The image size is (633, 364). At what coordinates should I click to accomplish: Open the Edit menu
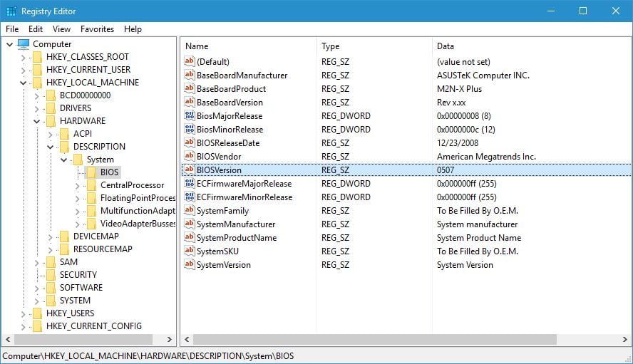pyautogui.click(x=36, y=29)
